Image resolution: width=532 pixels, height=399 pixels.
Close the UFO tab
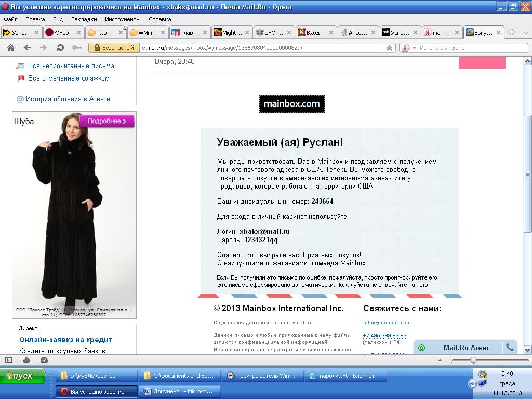coord(289,33)
